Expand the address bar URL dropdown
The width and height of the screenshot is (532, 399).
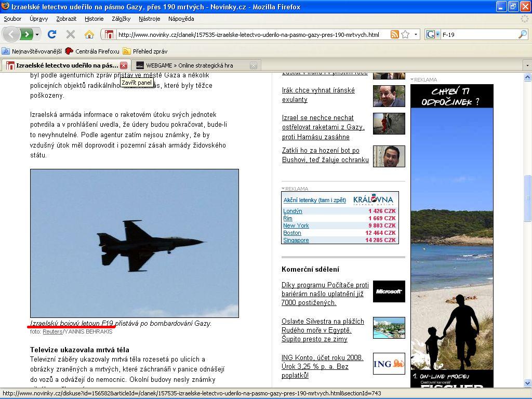click(416, 34)
